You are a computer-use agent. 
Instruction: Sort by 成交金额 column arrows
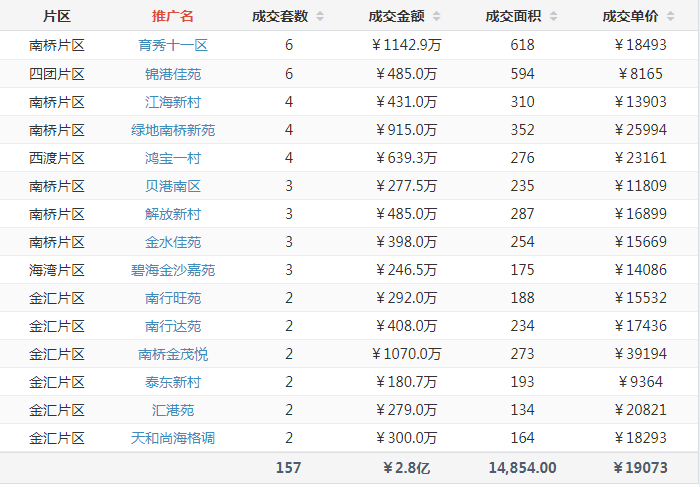click(x=437, y=17)
